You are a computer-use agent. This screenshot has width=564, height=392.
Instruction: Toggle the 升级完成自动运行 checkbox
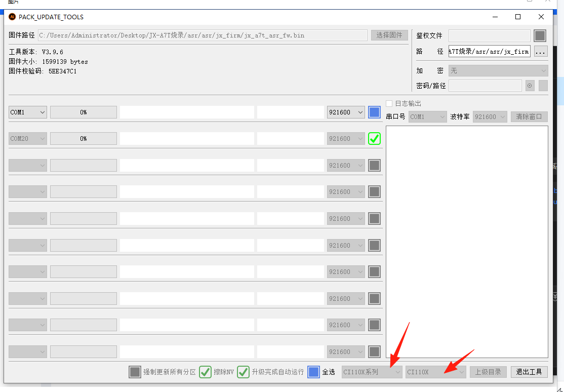(x=244, y=372)
